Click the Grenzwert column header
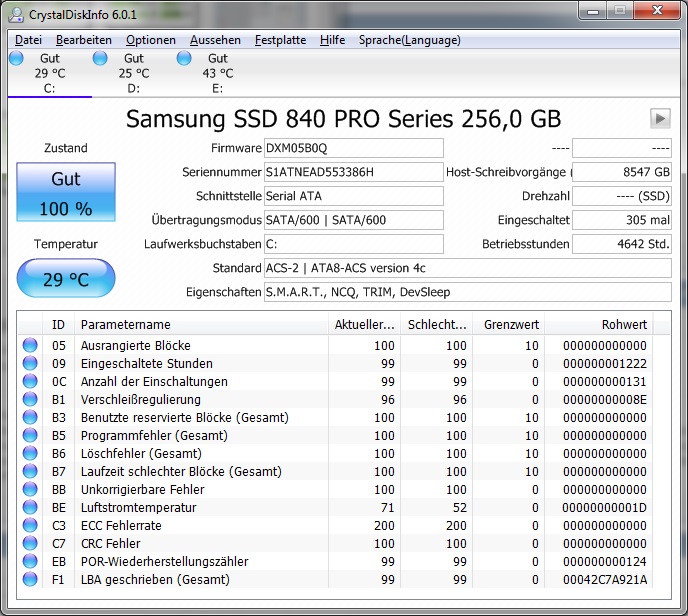Screen dimensions: 688x616 pos(509,324)
